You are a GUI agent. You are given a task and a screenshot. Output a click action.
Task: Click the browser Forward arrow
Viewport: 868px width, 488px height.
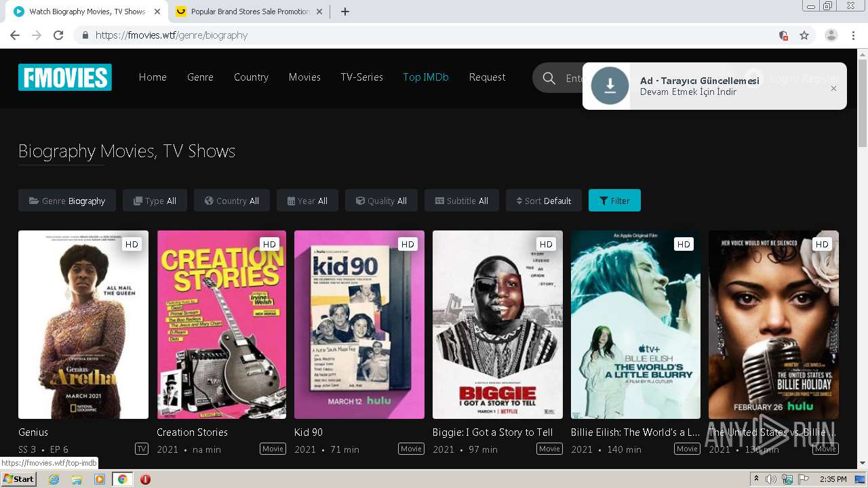coord(37,35)
